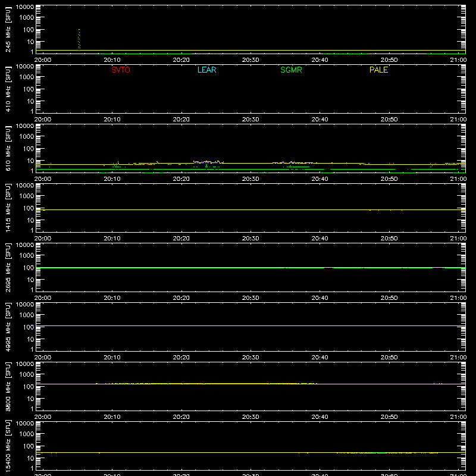Click 20:20 tick label under 610 MHz plot
This screenshot has width=476, height=476.
(181, 179)
